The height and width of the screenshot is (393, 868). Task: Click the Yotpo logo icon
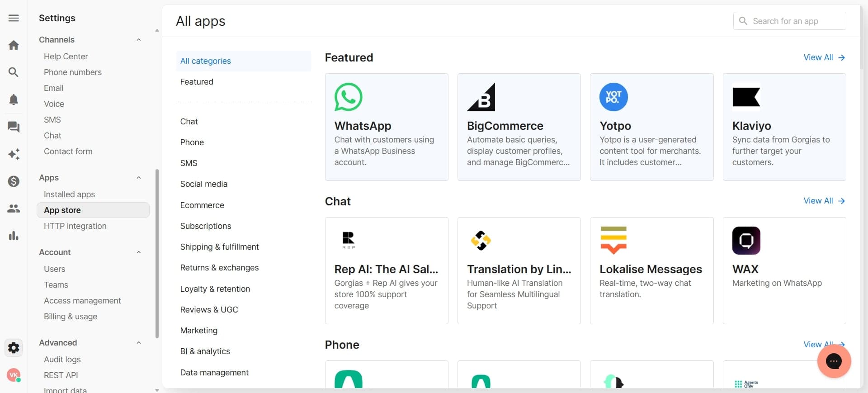tap(613, 97)
